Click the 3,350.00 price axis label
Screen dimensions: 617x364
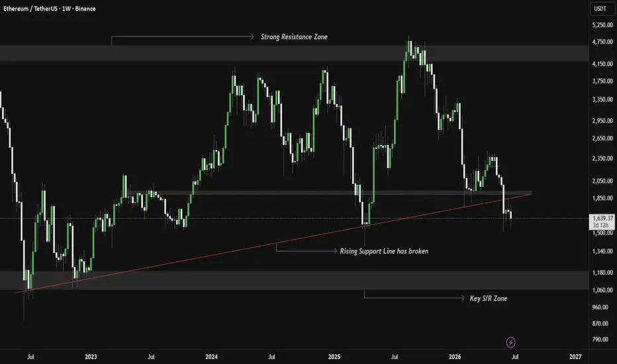[x=602, y=99]
